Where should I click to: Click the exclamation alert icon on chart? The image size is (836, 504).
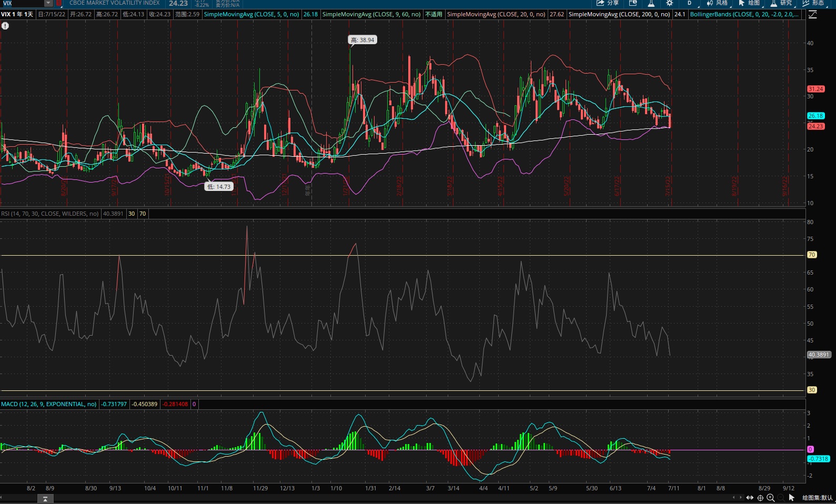5,25
